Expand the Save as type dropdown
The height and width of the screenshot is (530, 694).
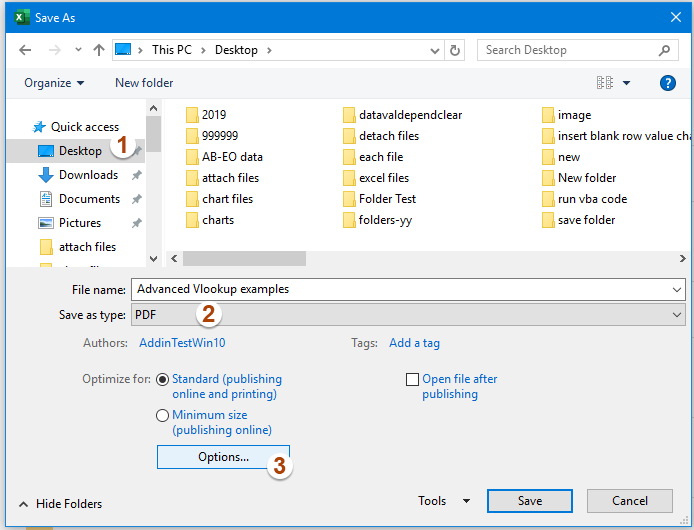(x=678, y=315)
